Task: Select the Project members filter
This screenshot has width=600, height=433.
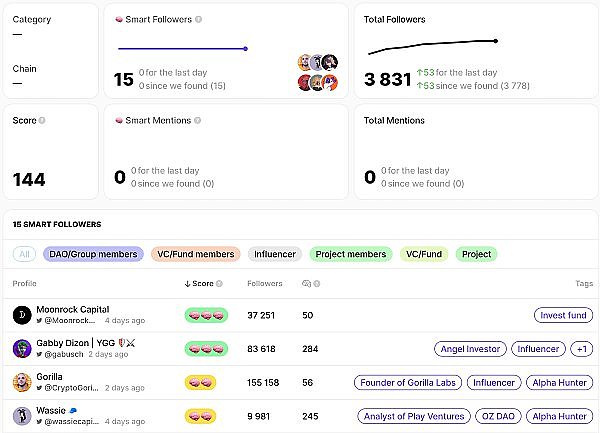Action: click(350, 254)
